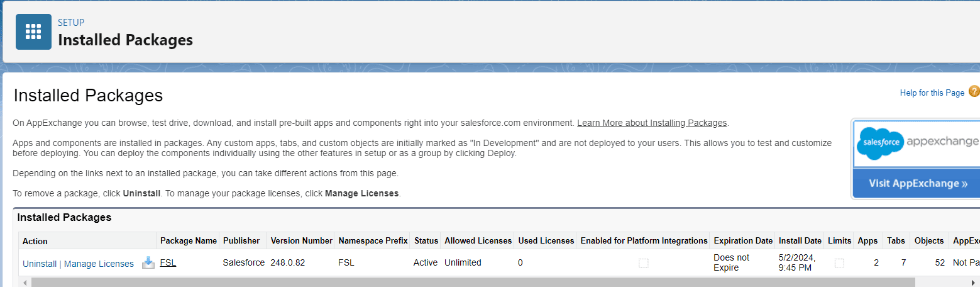Image resolution: width=980 pixels, height=287 pixels.
Task: Click the Setup app launcher grid icon
Action: (33, 31)
